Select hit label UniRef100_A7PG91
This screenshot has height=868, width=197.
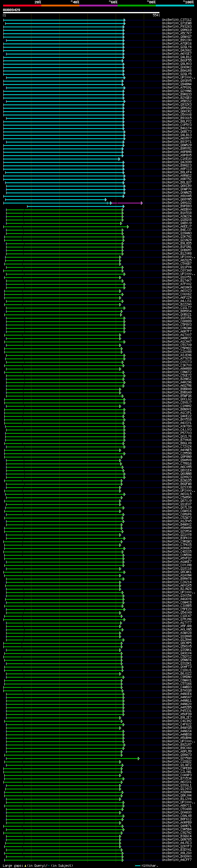(x=177, y=88)
